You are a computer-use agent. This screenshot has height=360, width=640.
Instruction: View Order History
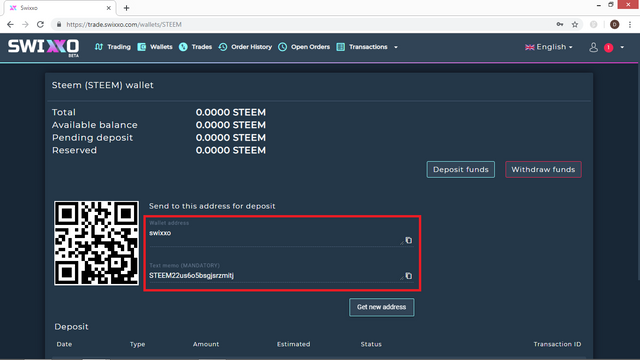245,47
